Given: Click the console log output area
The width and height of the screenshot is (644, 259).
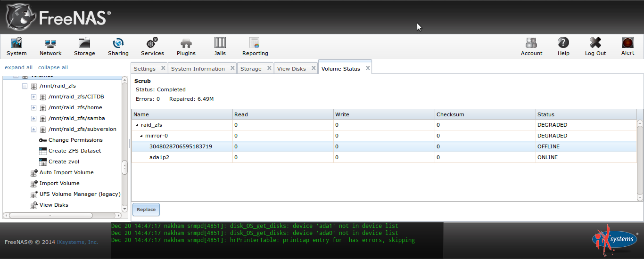Looking at the screenshot, I should [277, 240].
